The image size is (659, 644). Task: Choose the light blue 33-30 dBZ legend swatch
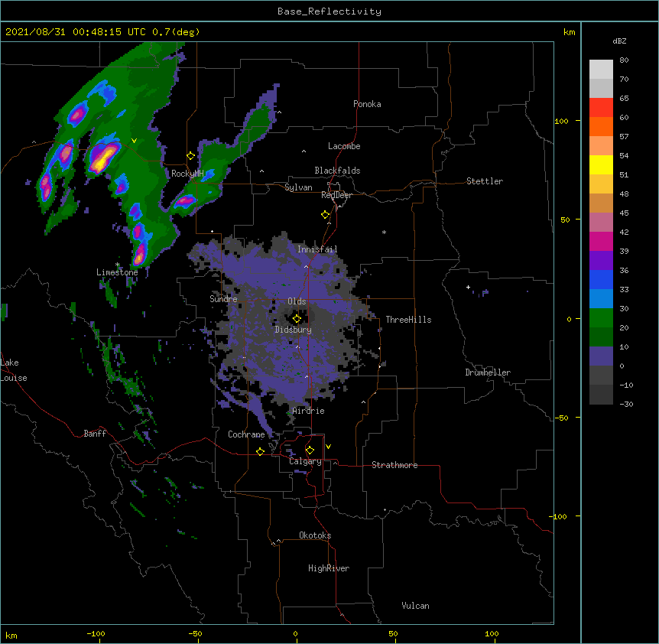601,299
